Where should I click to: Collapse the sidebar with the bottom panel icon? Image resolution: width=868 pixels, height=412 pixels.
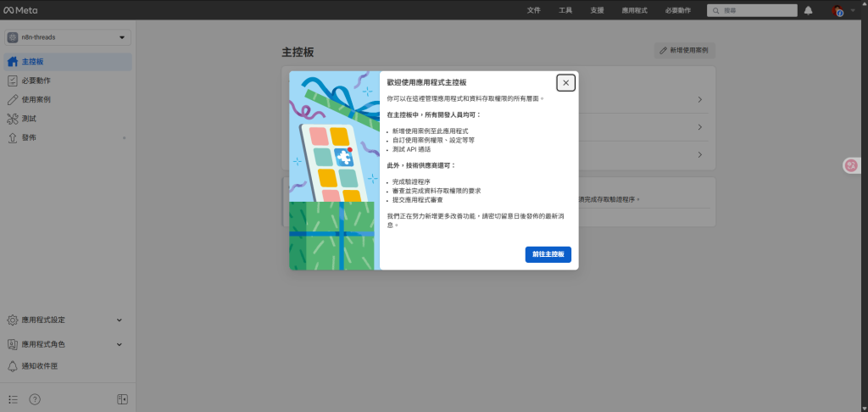click(122, 399)
